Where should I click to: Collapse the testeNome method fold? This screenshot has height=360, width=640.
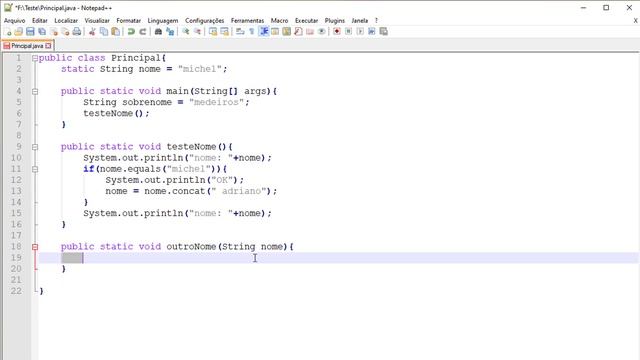click(35, 147)
